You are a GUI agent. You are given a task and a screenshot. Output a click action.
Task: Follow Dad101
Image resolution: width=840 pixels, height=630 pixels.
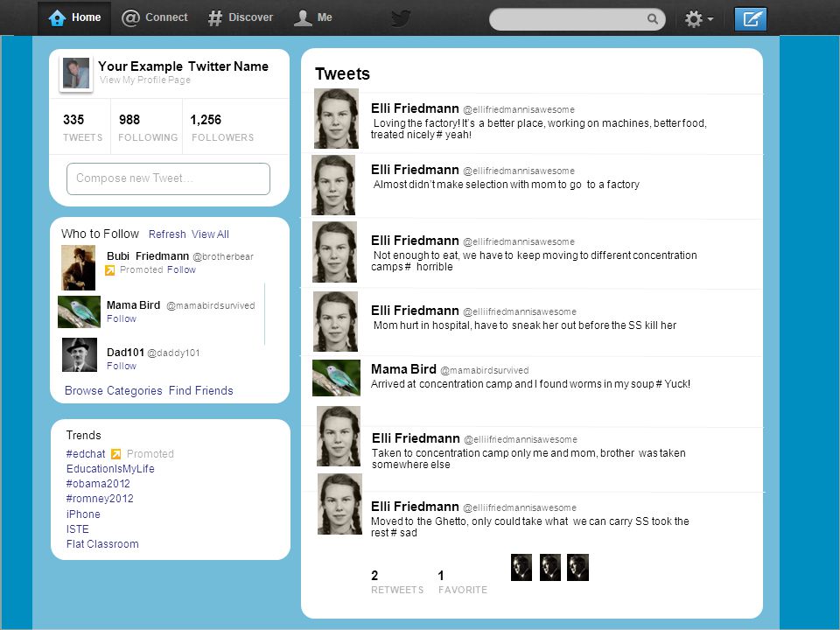click(122, 366)
